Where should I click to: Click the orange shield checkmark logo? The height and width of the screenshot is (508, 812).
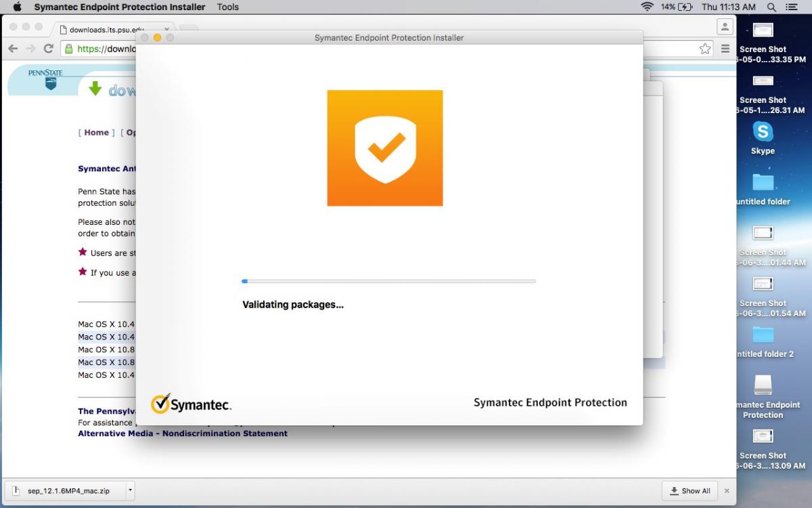(385, 148)
